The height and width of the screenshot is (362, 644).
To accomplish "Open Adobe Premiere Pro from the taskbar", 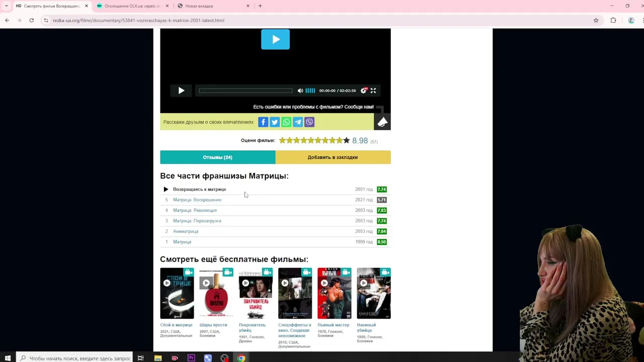I will 191,358.
